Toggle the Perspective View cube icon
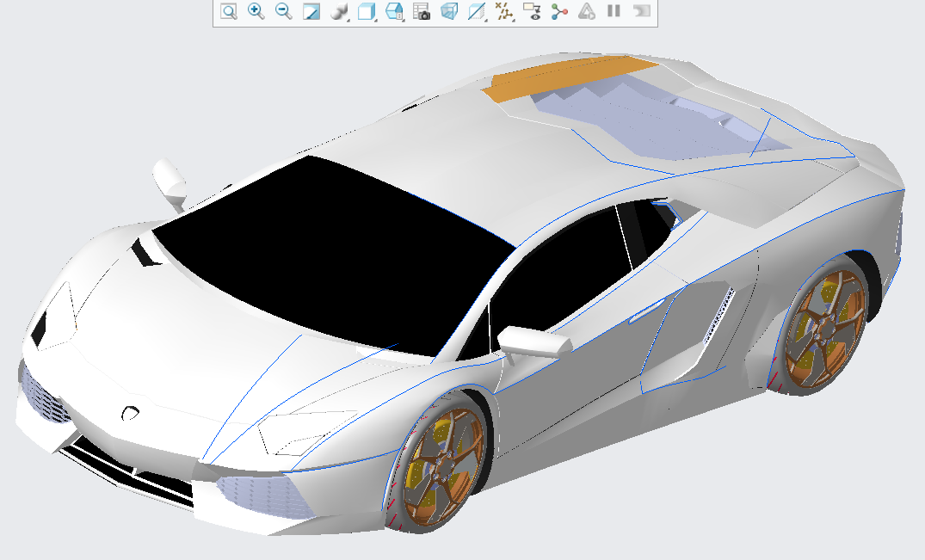The height and width of the screenshot is (560, 925). pyautogui.click(x=449, y=11)
